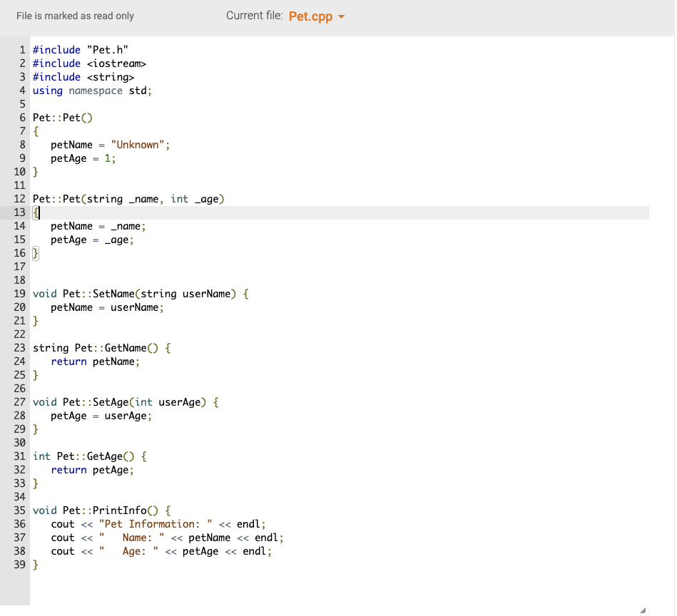677x616 pixels.
Task: Click the word petName on line 8
Action: [x=70, y=144]
